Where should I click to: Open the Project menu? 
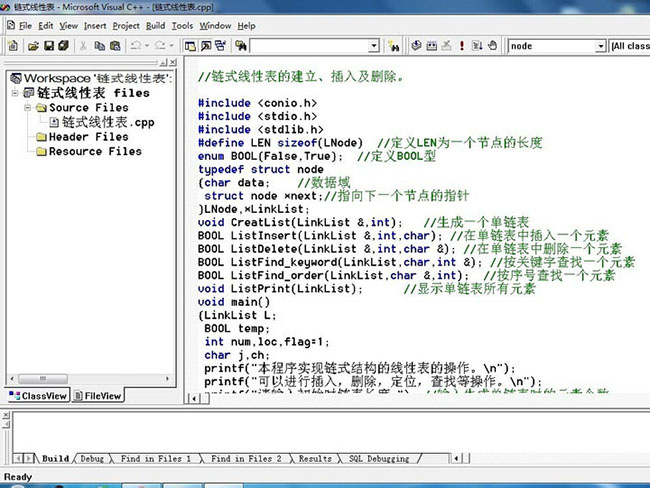[x=126, y=25]
